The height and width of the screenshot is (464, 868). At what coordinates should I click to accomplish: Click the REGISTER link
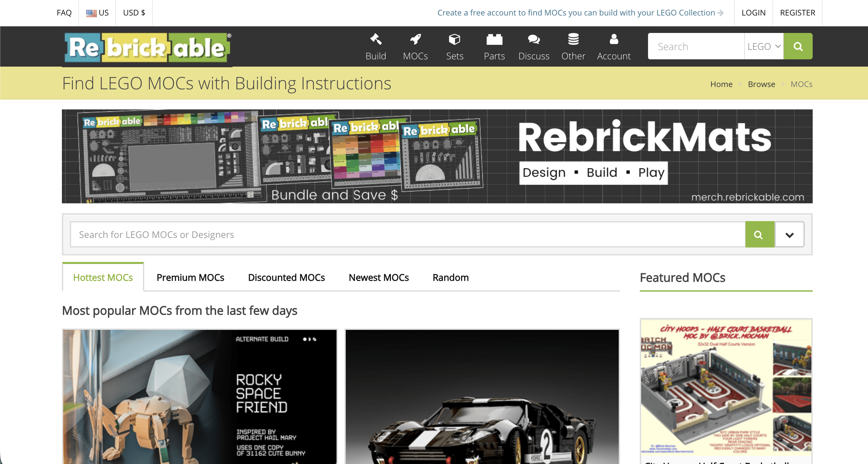point(797,13)
